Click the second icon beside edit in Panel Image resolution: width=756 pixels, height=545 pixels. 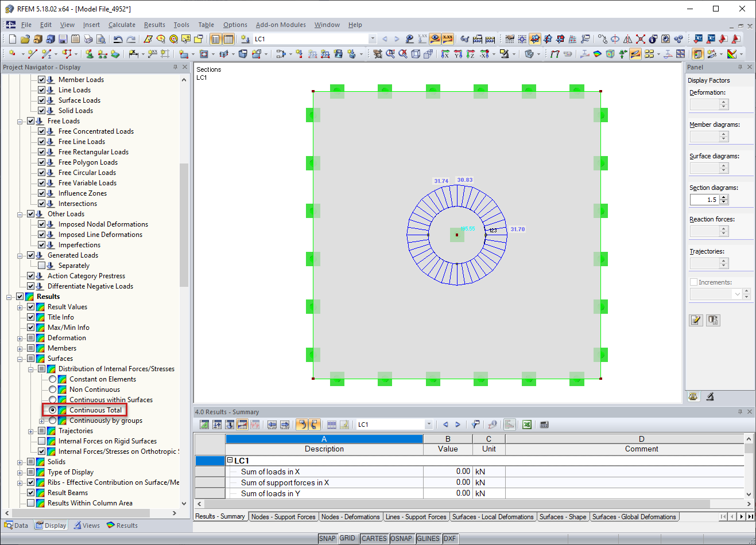[713, 320]
